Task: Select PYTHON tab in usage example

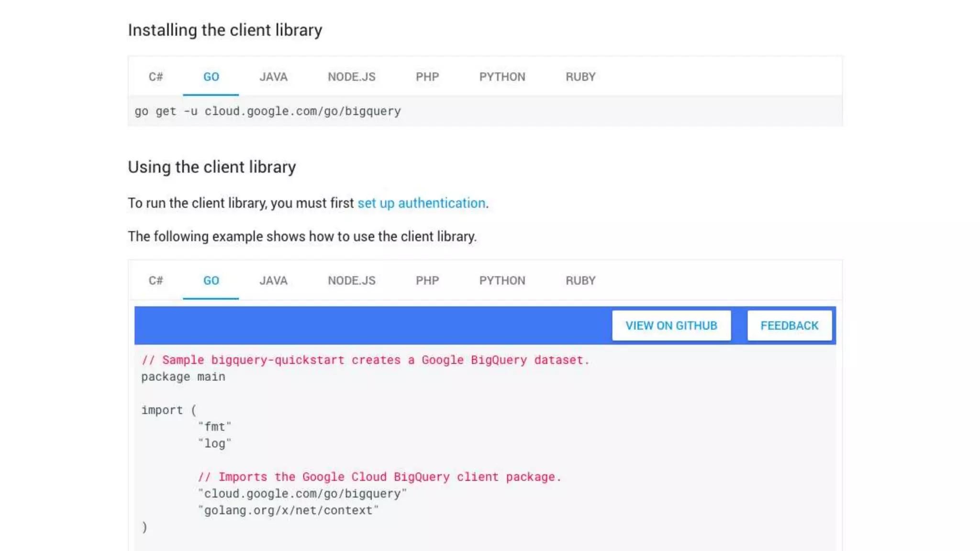Action: [502, 281]
